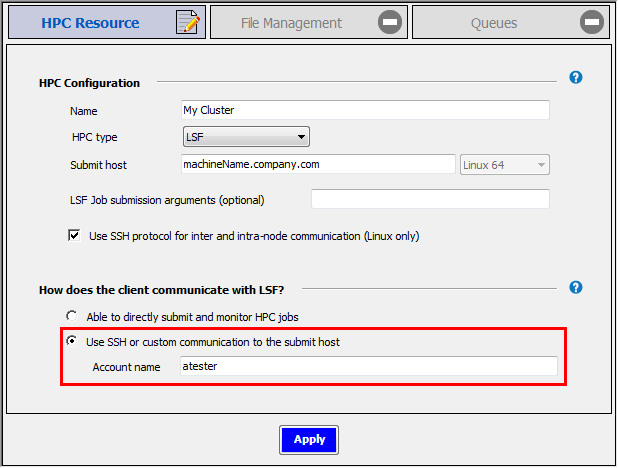Click the LSF Job submission arguments field
This screenshot has height=468, width=618.
pos(430,199)
